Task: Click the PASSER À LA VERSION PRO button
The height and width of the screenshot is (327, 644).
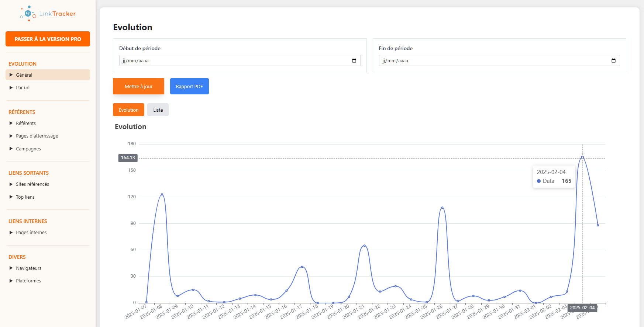Action: click(48, 39)
